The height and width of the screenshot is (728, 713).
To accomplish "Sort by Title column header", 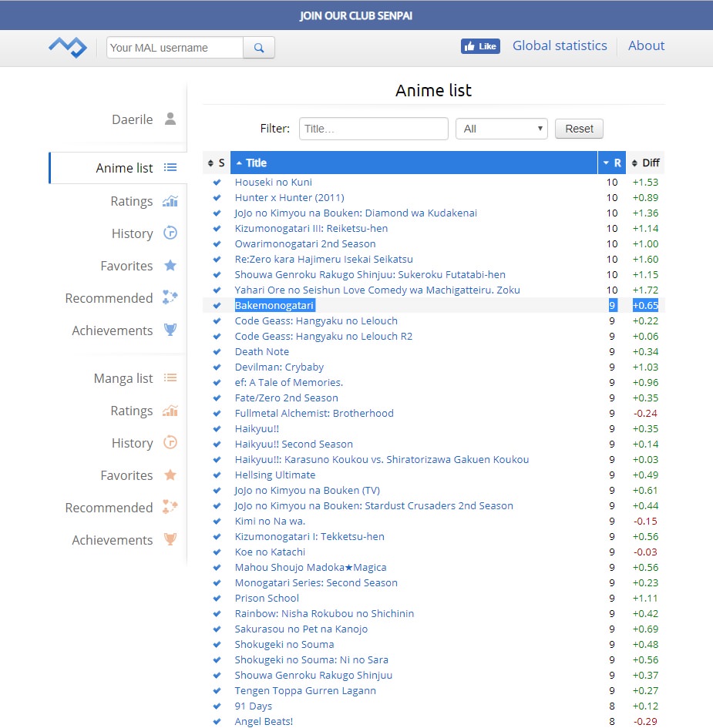I will (x=414, y=163).
